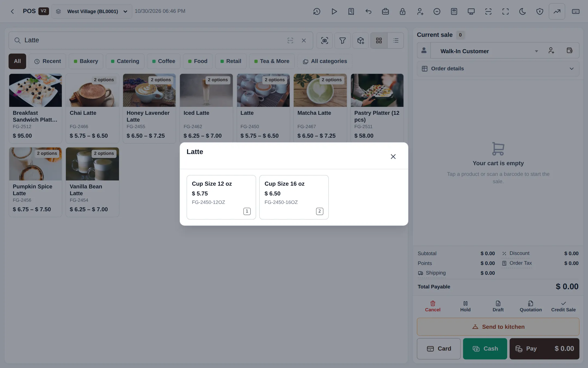Clear the Latte search text
Viewport: 588px width, 368px height.
tap(304, 40)
